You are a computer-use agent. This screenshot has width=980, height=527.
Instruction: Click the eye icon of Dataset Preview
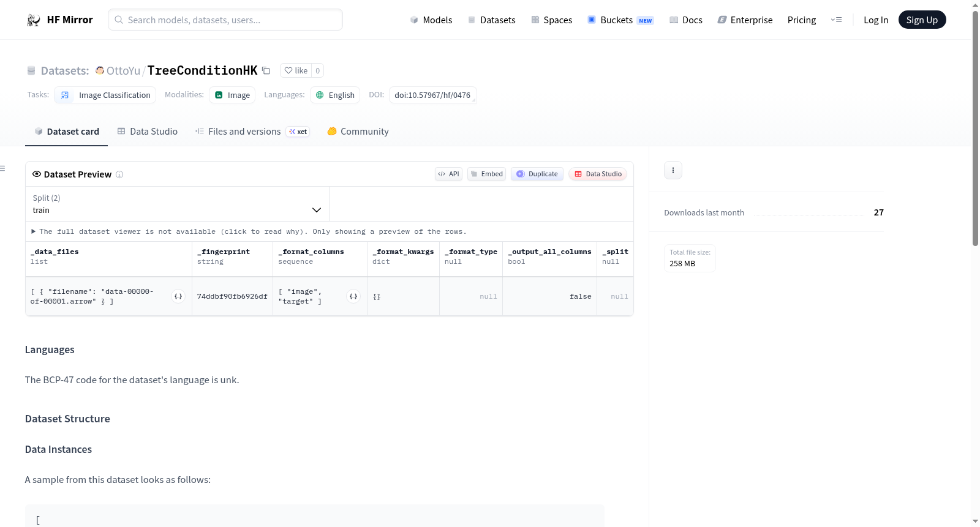click(37, 174)
